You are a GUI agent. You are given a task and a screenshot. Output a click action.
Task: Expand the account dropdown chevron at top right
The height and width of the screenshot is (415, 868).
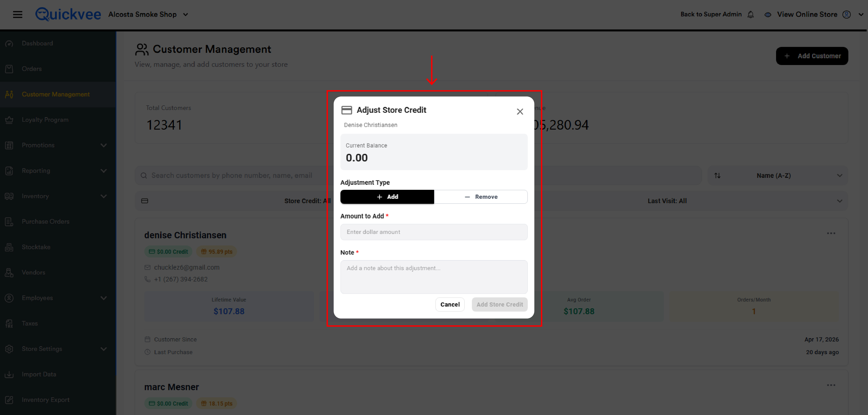[x=861, y=14]
